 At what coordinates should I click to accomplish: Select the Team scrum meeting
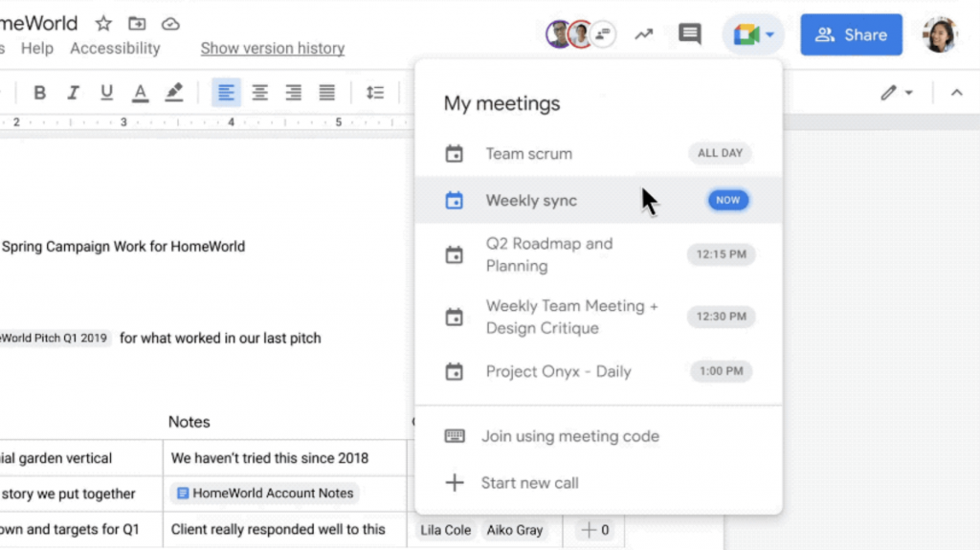(x=598, y=153)
